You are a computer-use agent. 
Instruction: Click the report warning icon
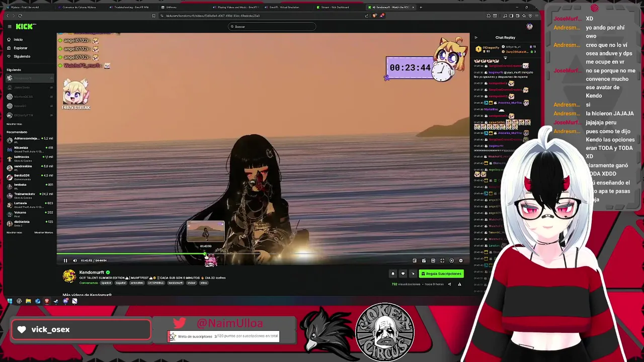459,284
